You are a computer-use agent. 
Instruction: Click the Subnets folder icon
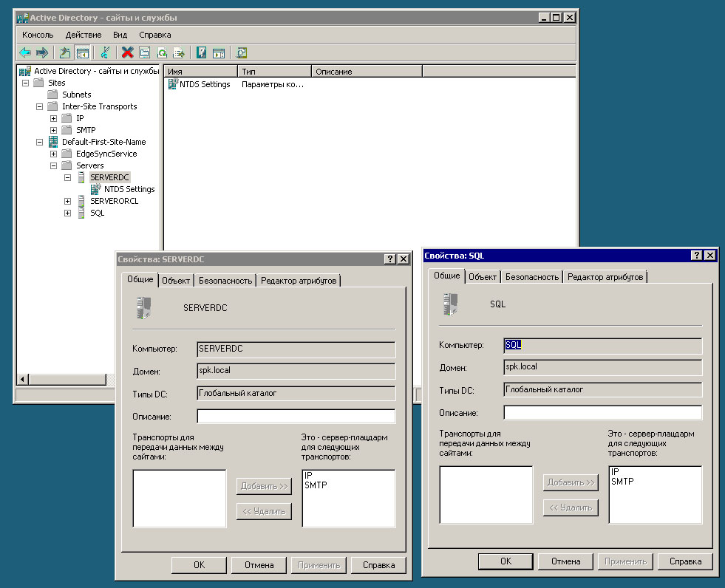[52, 95]
